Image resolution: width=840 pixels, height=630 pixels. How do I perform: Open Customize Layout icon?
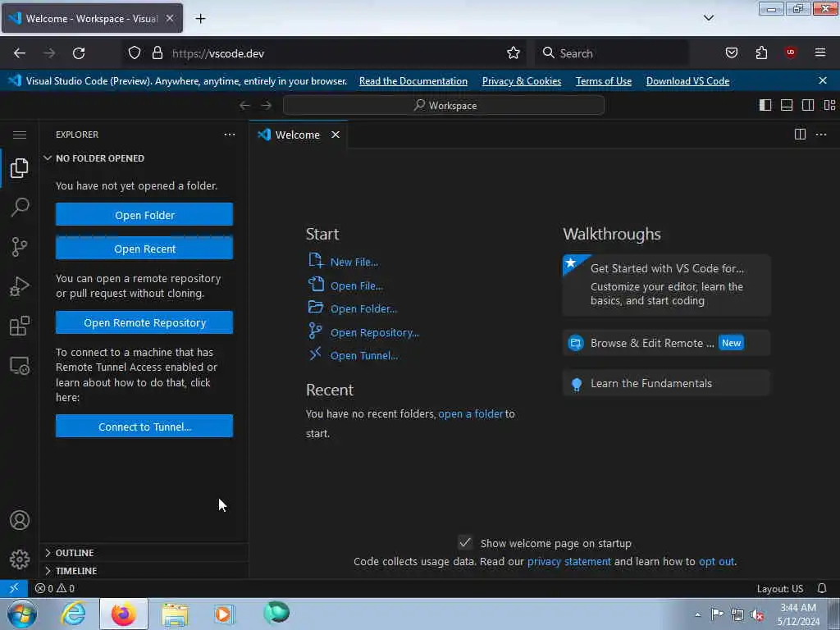click(x=829, y=105)
